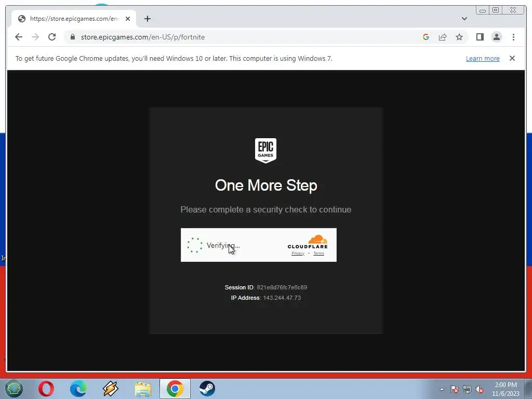Expand the tab search dropdown
This screenshot has height=399, width=532.
tap(464, 19)
